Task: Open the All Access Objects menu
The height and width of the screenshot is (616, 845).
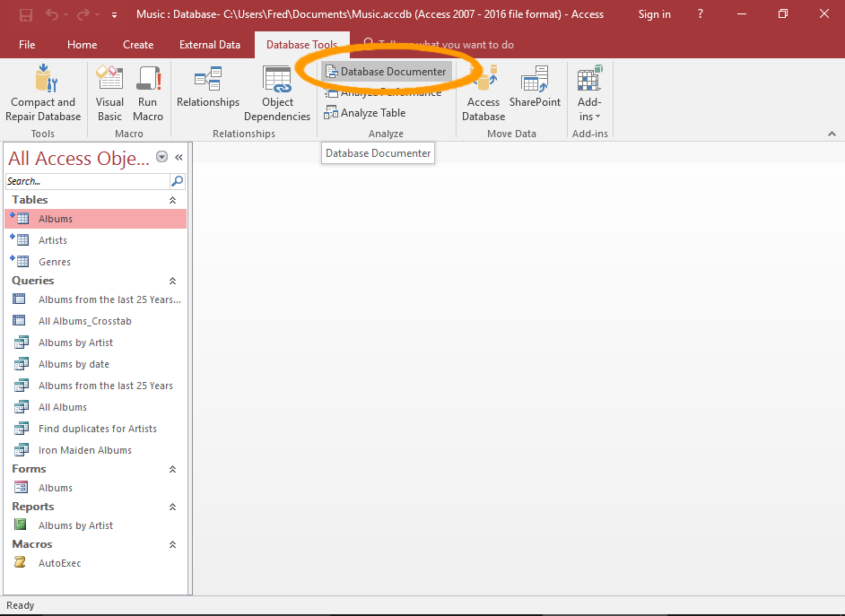Action: pos(161,156)
